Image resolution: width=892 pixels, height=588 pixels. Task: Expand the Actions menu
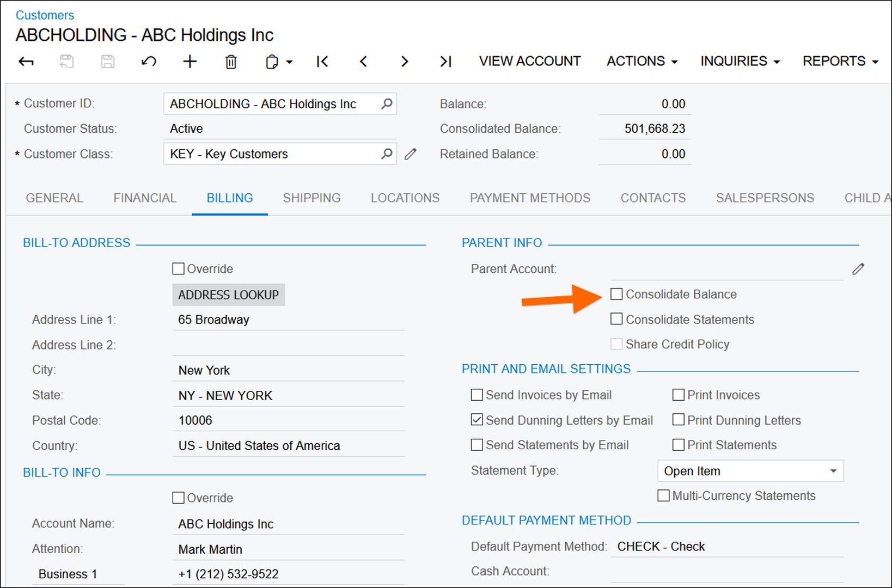[x=641, y=62]
